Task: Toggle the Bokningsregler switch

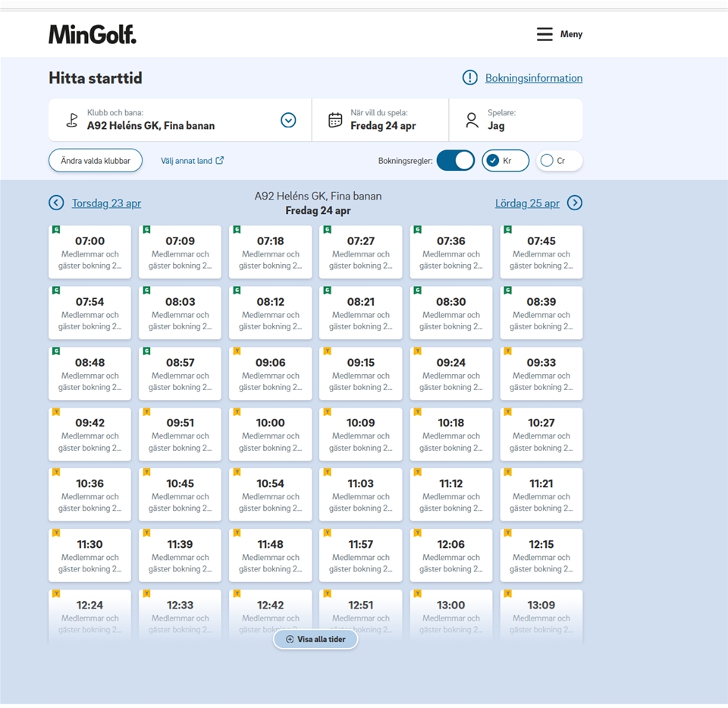Action: pos(456,161)
